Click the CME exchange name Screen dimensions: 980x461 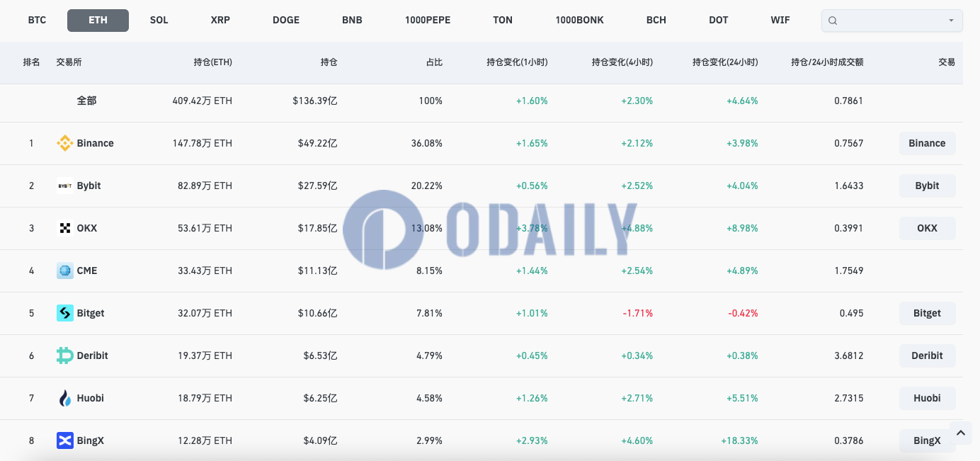(x=87, y=271)
